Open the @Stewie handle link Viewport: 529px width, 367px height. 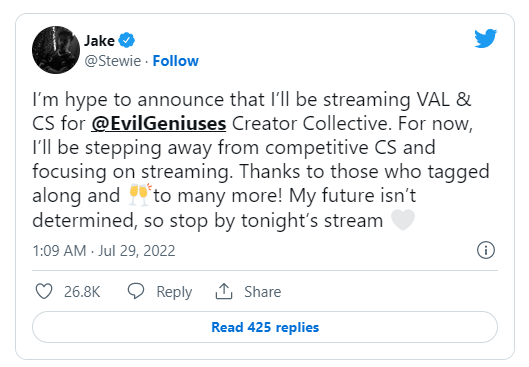[x=112, y=61]
